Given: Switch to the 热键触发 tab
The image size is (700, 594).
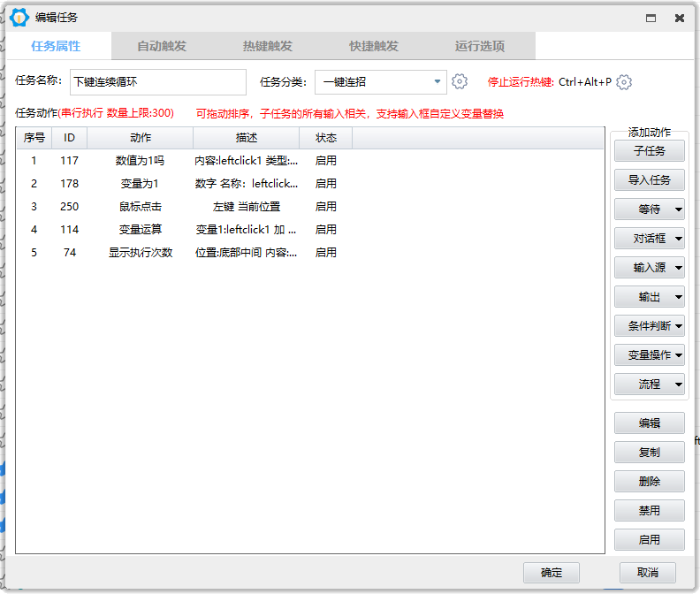Looking at the screenshot, I should click(268, 46).
